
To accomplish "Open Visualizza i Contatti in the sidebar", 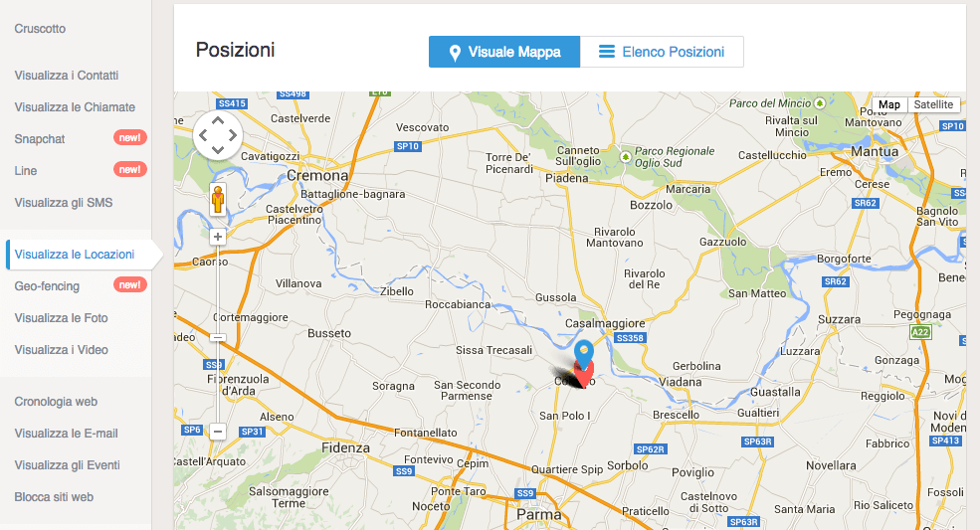I will 67,76.
